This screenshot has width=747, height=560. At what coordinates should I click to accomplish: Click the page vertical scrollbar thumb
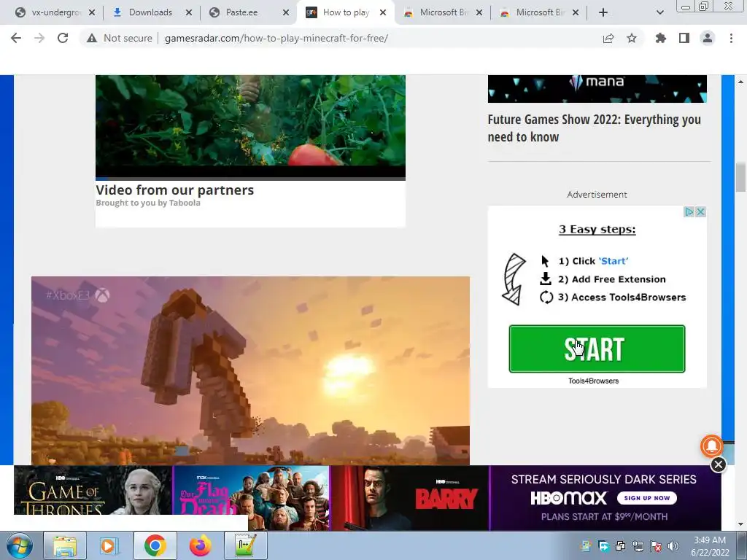click(x=740, y=177)
